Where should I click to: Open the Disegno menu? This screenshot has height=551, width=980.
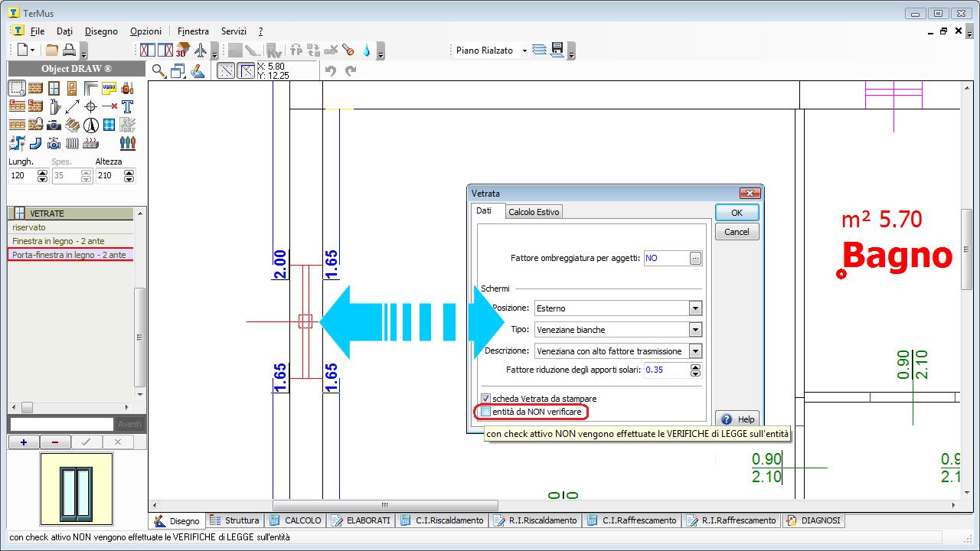[x=101, y=31]
